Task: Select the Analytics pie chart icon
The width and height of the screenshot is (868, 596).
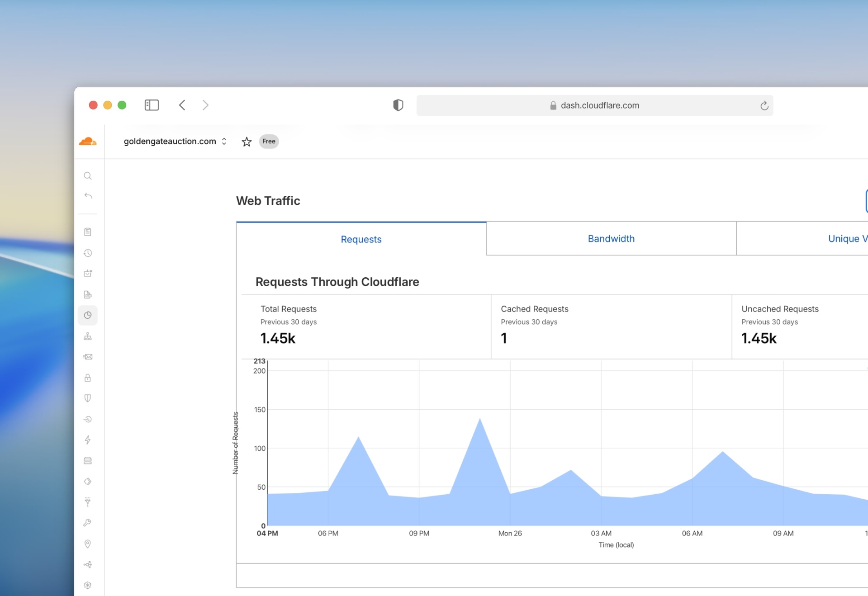Action: point(88,315)
